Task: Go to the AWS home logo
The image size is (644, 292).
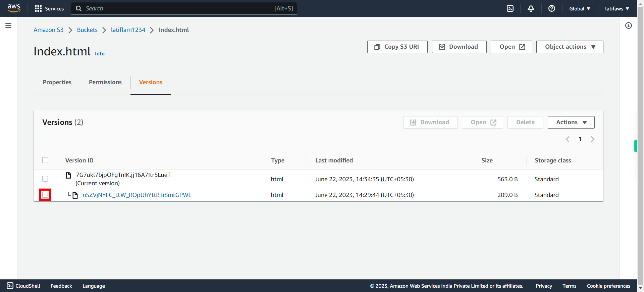Action: [14, 8]
